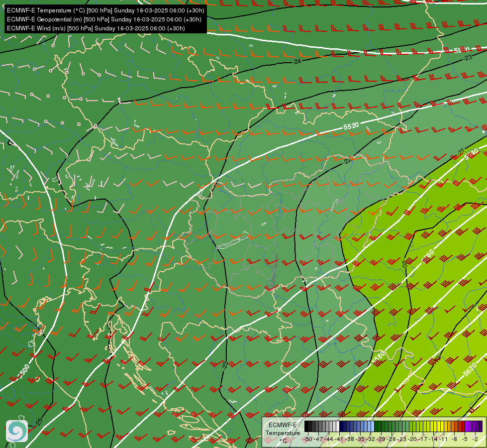Click the ECMWF-E Wind 500 hPa title line
487x448 pixels.
click(x=96, y=28)
